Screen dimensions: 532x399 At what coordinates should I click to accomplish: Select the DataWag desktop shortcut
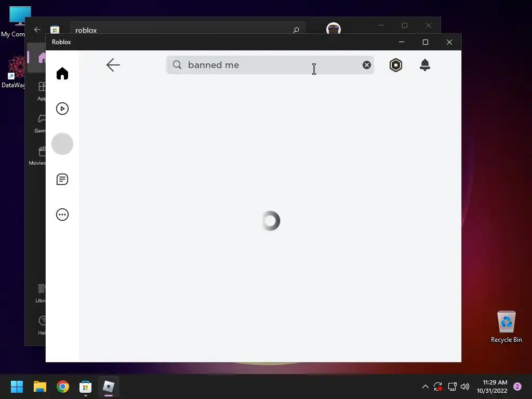(x=14, y=72)
